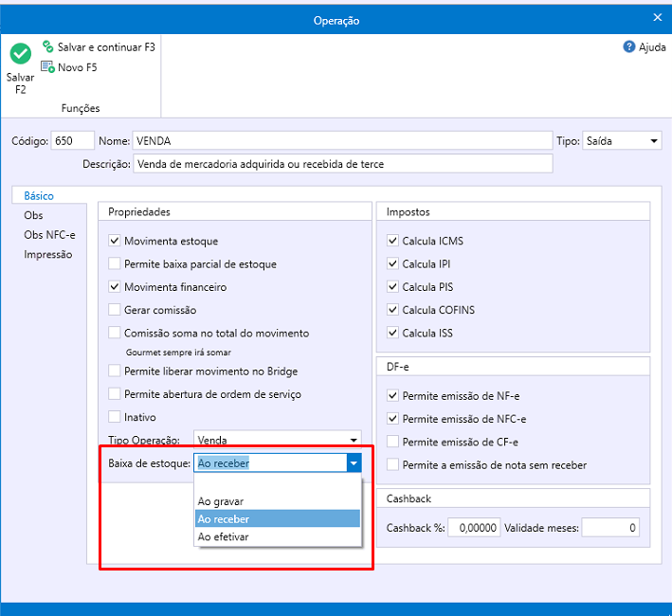Uncheck the Calcula ICMS checkbox

click(393, 242)
